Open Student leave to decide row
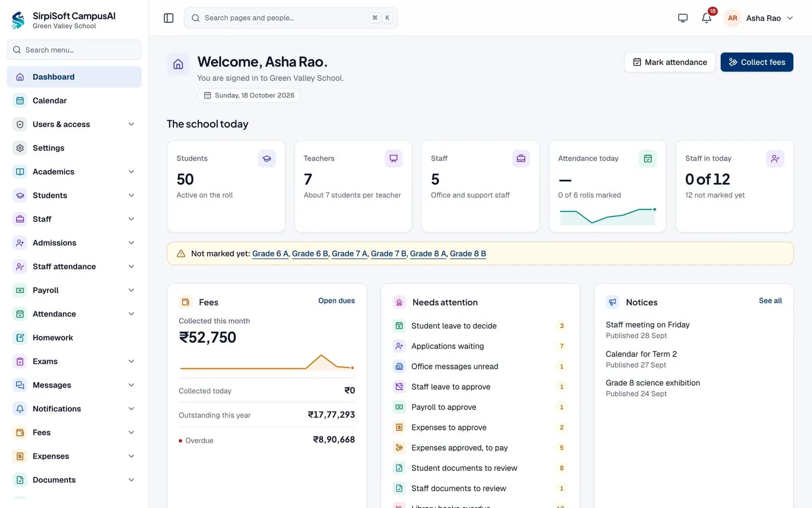 [x=480, y=326]
